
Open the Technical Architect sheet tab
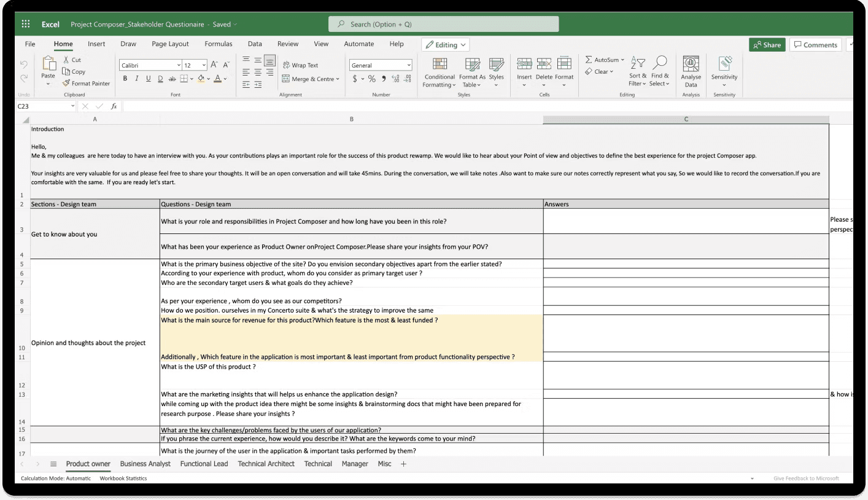[266, 464]
